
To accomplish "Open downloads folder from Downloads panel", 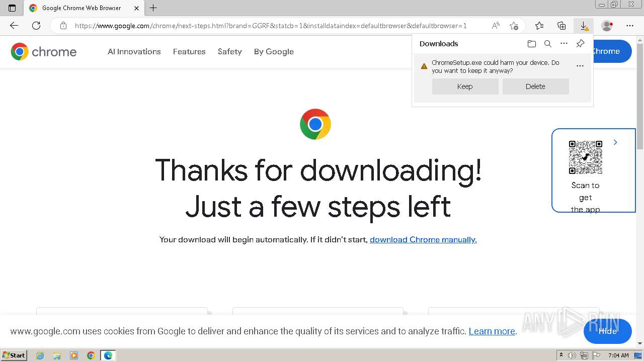I will pos(532,44).
